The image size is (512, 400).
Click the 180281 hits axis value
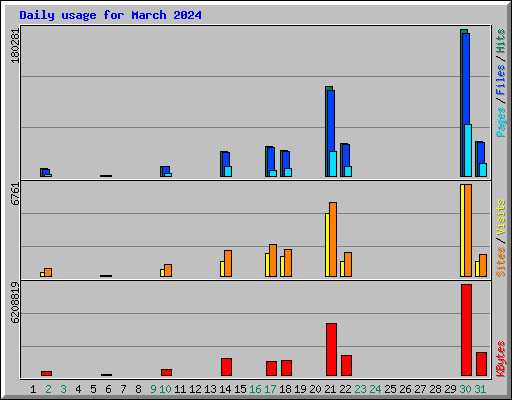[15, 46]
